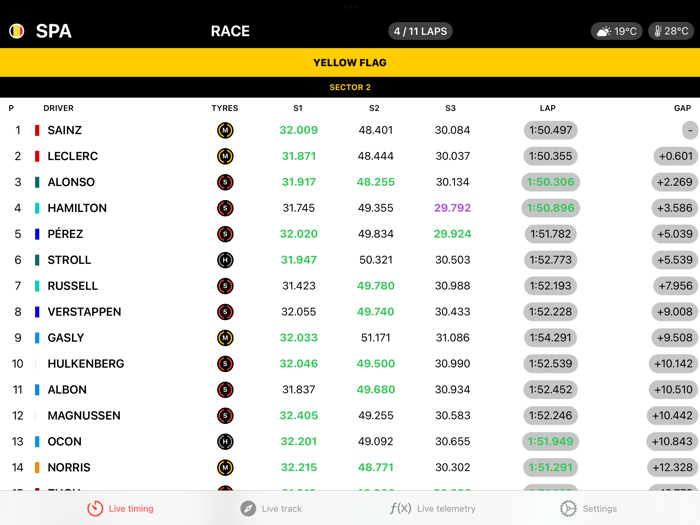The image size is (700, 525).
Task: Tap Hamilton's lap time 1:50.896
Action: tap(550, 208)
